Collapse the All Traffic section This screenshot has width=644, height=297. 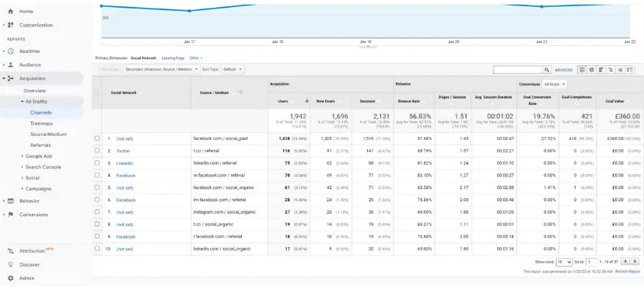pyautogui.click(x=23, y=102)
